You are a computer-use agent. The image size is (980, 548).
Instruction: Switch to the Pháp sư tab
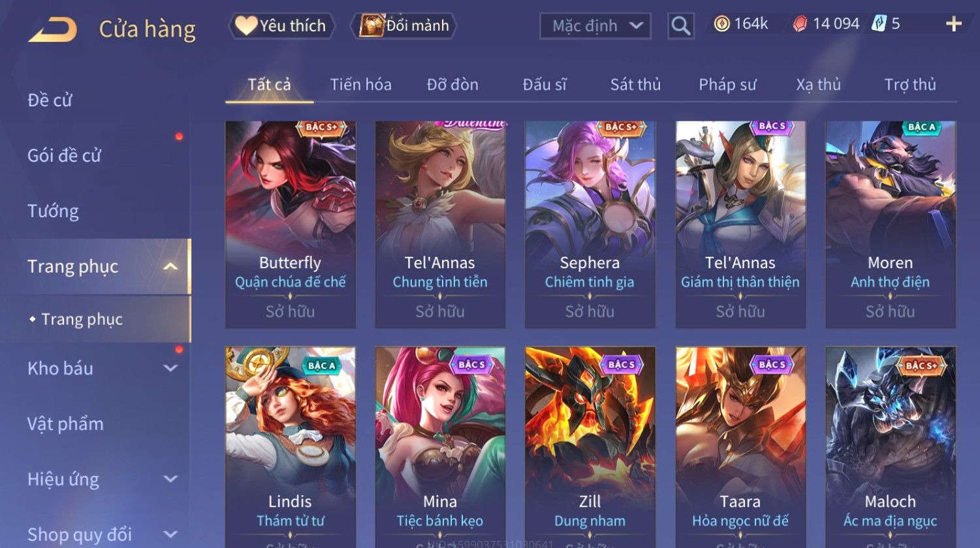[x=727, y=85]
